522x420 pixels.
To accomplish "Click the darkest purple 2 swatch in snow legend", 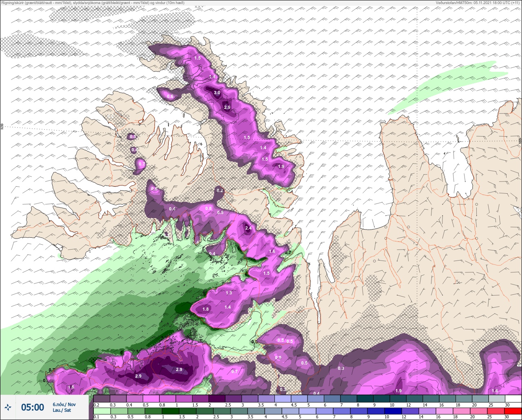I will tap(217, 398).
